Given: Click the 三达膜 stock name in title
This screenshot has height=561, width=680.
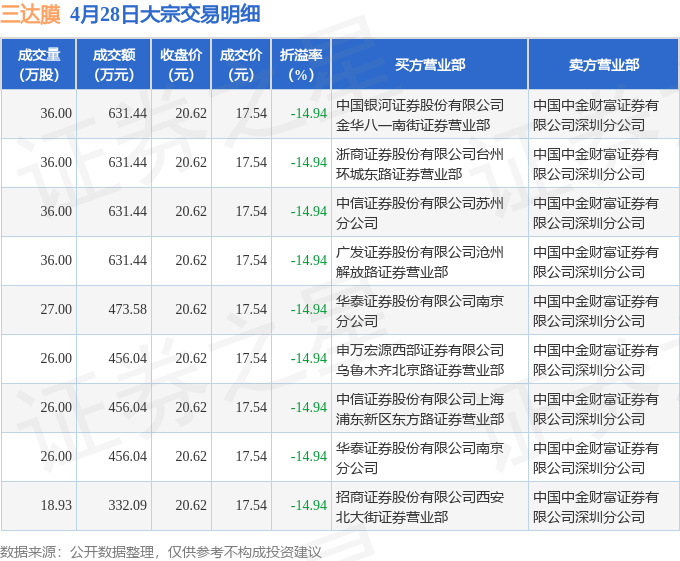Looking at the screenshot, I should click(x=31, y=15).
